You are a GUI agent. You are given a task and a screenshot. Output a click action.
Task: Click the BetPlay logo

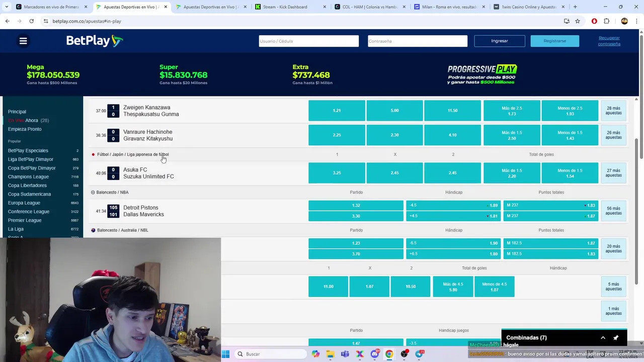click(95, 41)
